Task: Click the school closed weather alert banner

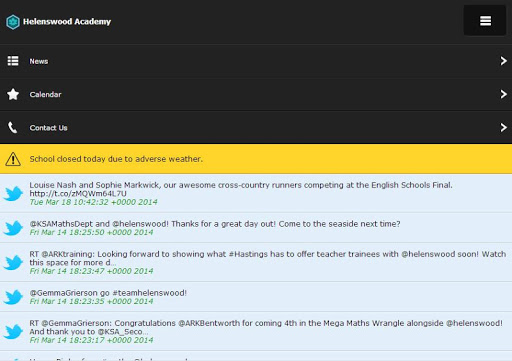Action: click(x=256, y=159)
